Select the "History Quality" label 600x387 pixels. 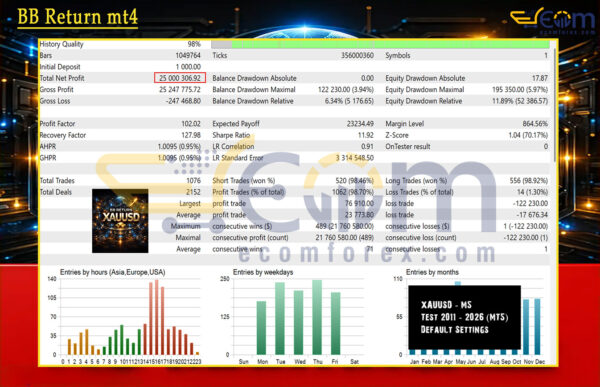(x=61, y=44)
